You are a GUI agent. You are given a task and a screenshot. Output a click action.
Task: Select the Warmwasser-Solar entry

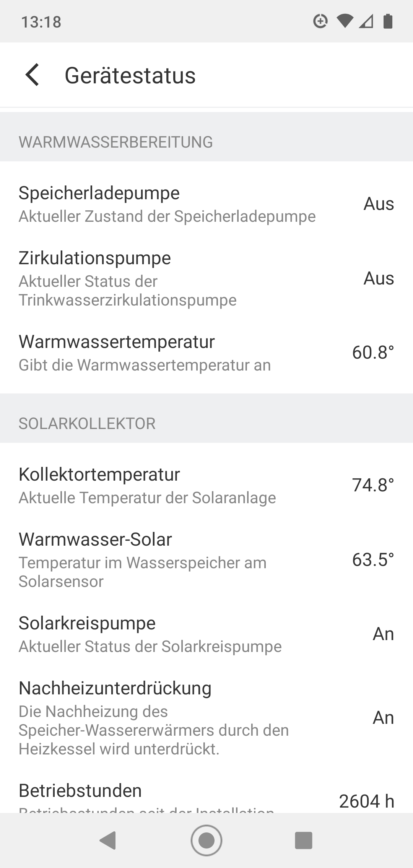click(x=206, y=560)
